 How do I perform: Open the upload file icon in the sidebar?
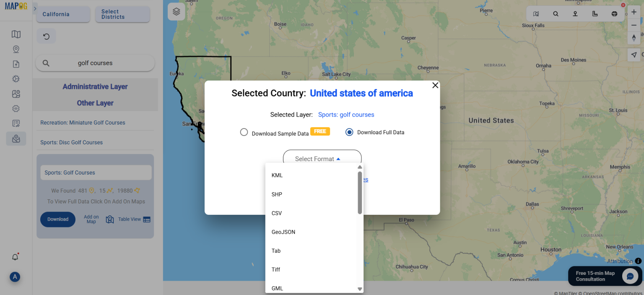[16, 64]
